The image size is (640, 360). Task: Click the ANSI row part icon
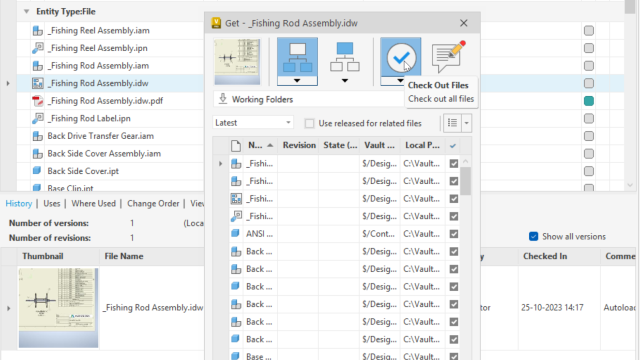tap(235, 233)
